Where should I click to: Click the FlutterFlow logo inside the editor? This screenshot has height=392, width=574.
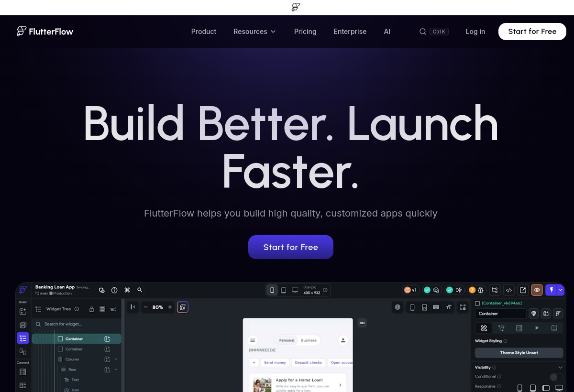[x=23, y=290]
